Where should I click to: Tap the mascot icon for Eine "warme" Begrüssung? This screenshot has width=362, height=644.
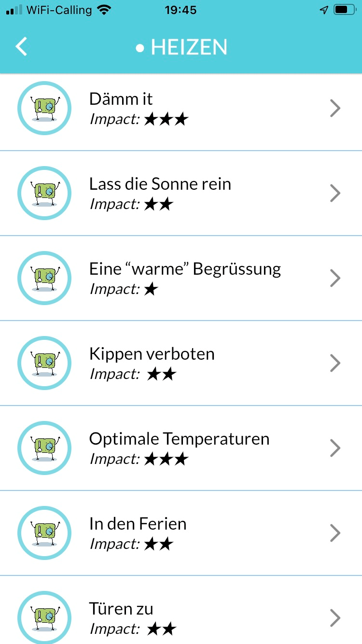44,278
